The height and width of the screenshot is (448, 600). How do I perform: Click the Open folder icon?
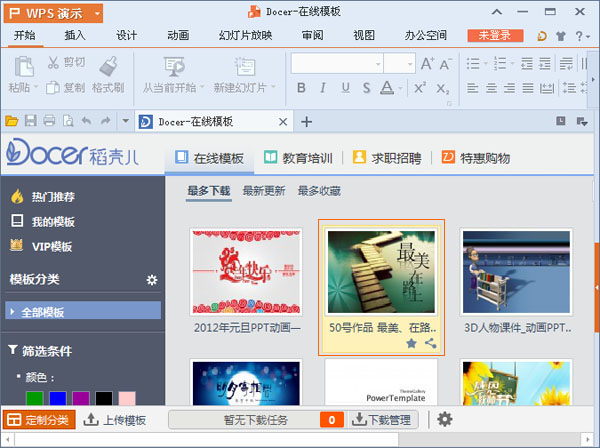(11, 121)
